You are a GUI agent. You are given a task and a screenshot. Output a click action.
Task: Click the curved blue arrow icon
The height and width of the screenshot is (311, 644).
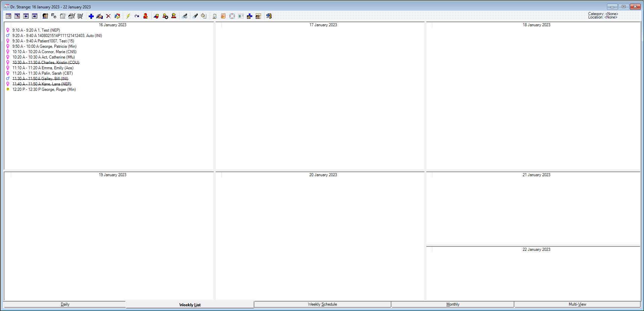(x=137, y=16)
